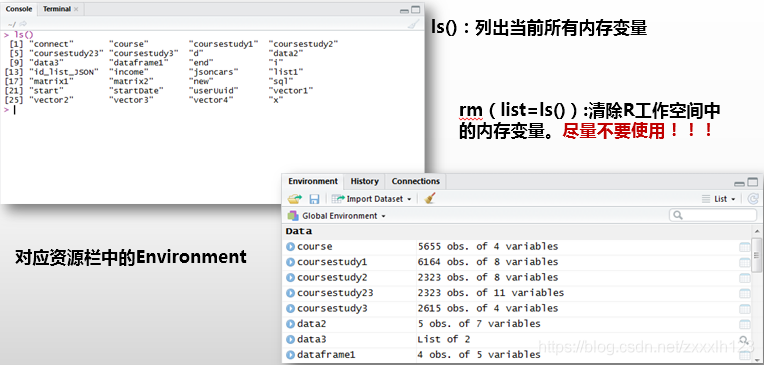Click the dataframe1 name in Environment

click(326, 355)
